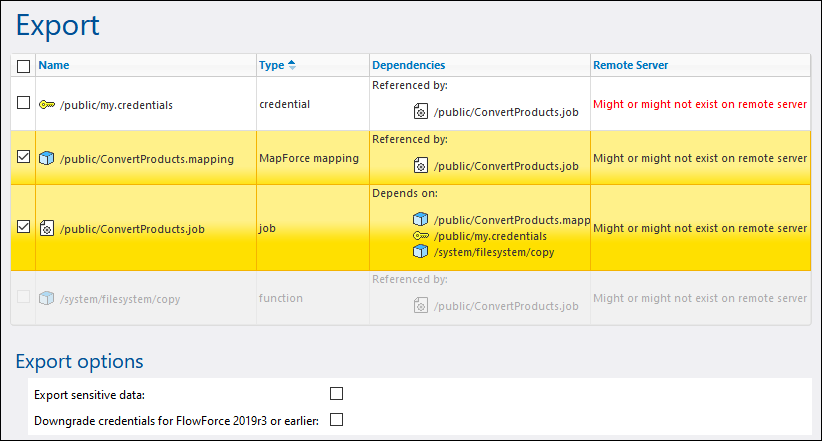Image resolution: width=822 pixels, height=441 pixels.
Task: Click the key icon beside /public/my.credentials
Action: [46, 104]
